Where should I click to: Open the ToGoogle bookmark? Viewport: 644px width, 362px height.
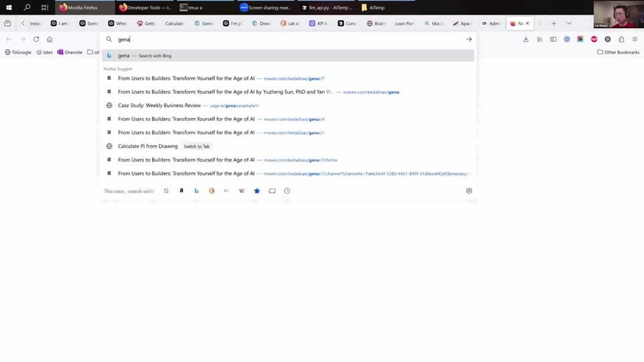click(18, 52)
